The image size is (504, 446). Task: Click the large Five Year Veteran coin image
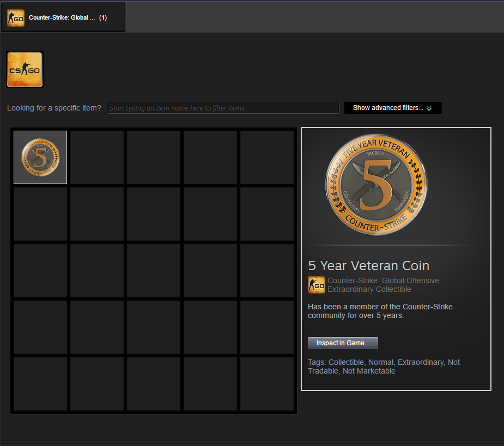tap(377, 185)
